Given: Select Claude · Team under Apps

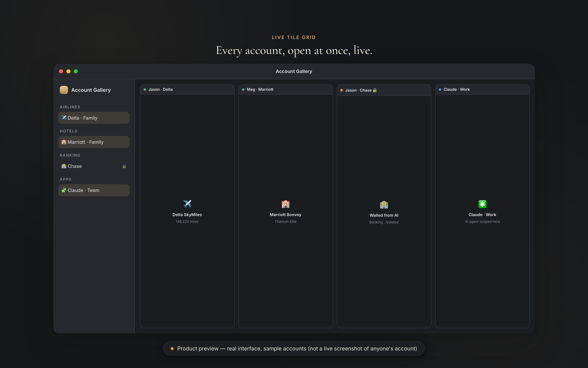Looking at the screenshot, I should [94, 190].
